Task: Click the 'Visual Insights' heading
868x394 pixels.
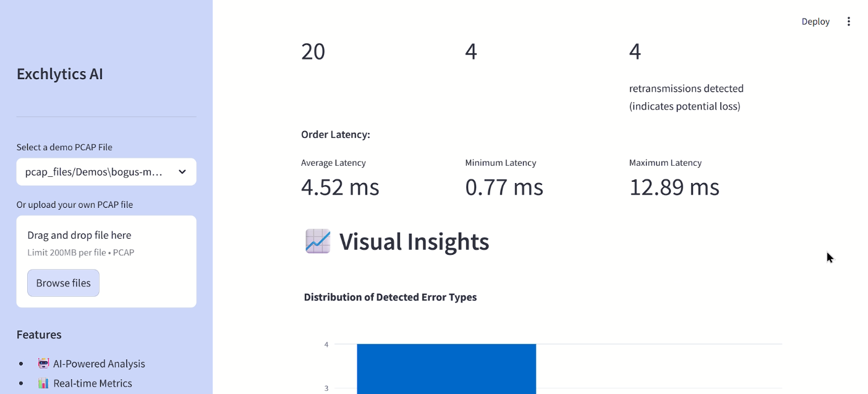Action: 414,241
